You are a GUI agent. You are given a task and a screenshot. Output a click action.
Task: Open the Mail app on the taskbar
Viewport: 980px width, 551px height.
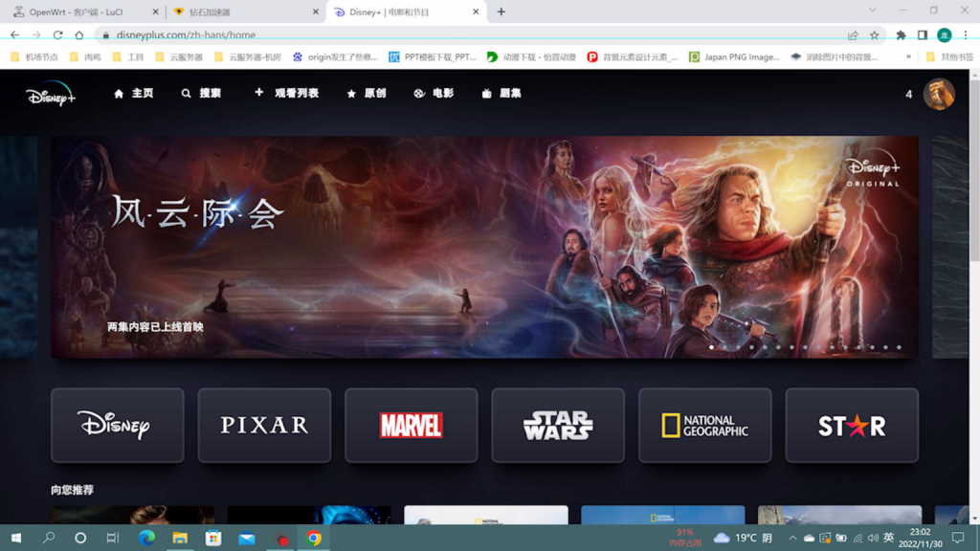tap(247, 538)
